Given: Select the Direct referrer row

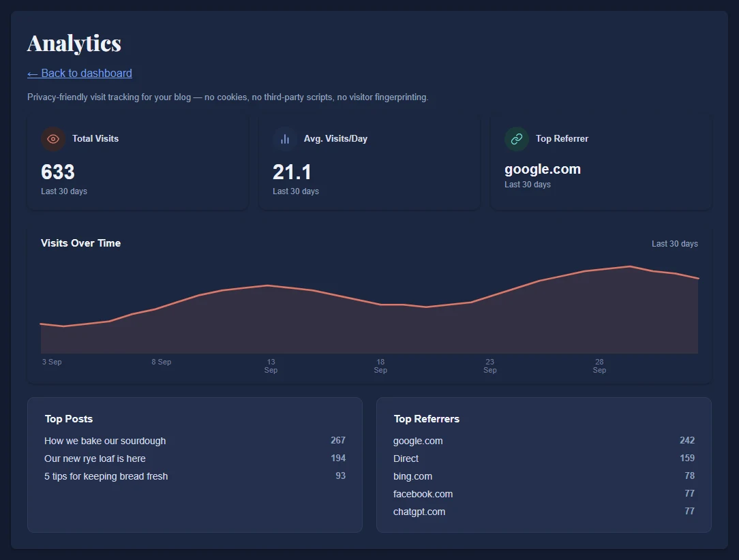Looking at the screenshot, I should 544,458.
